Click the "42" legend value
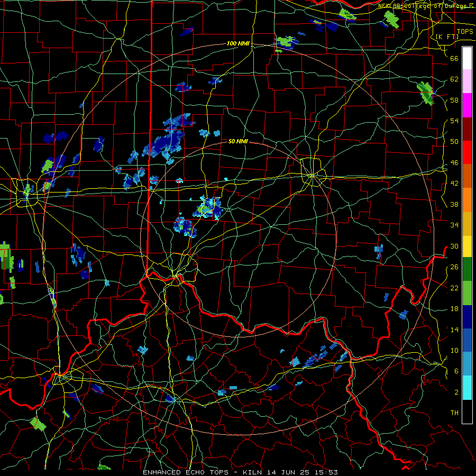The width and height of the screenshot is (476, 476). 454,184
